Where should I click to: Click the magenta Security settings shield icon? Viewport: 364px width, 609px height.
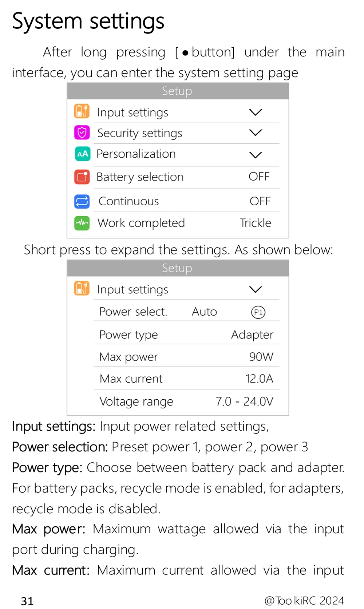[82, 133]
